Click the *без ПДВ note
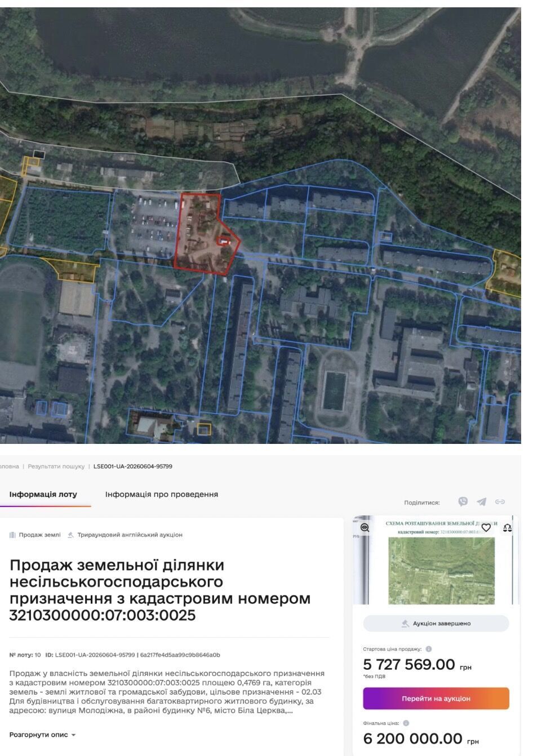 click(x=374, y=677)
